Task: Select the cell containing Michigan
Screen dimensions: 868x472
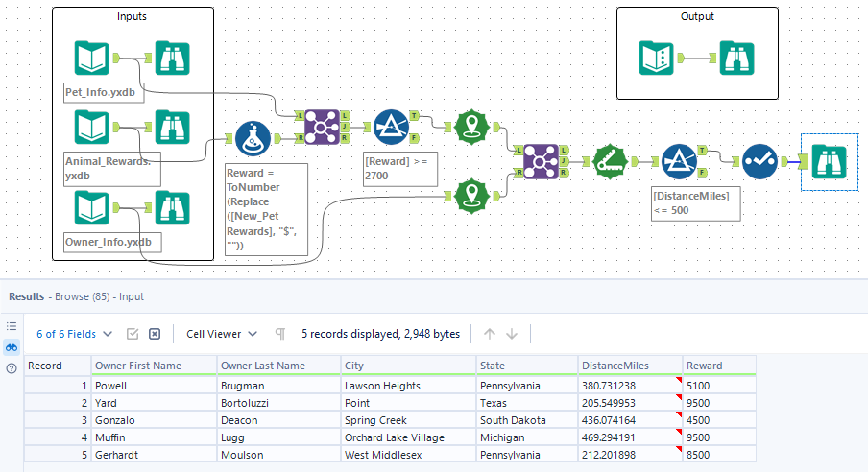Action: [527, 437]
